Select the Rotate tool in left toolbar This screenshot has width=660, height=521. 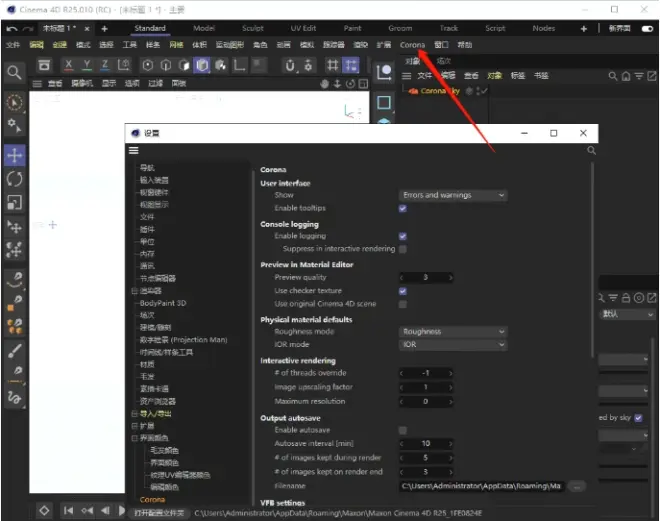click(x=14, y=179)
